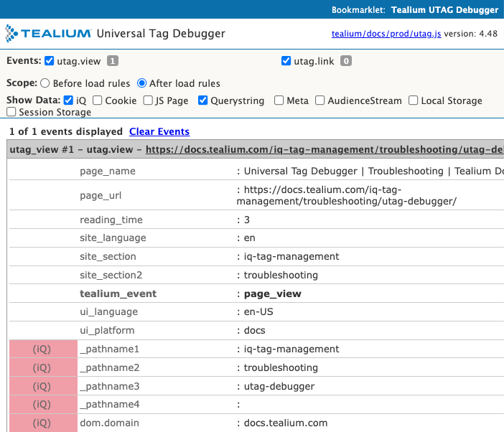This screenshot has width=504, height=432.
Task: Select the site_section2 variable label
Action: click(x=111, y=275)
